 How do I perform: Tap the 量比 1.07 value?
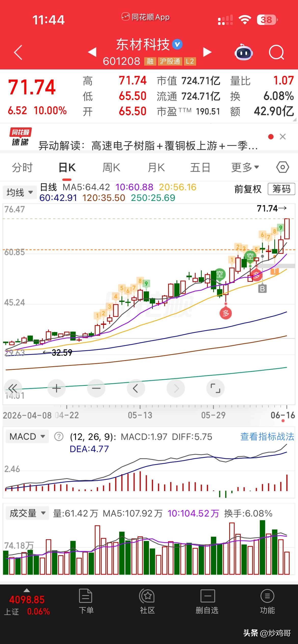point(283,81)
